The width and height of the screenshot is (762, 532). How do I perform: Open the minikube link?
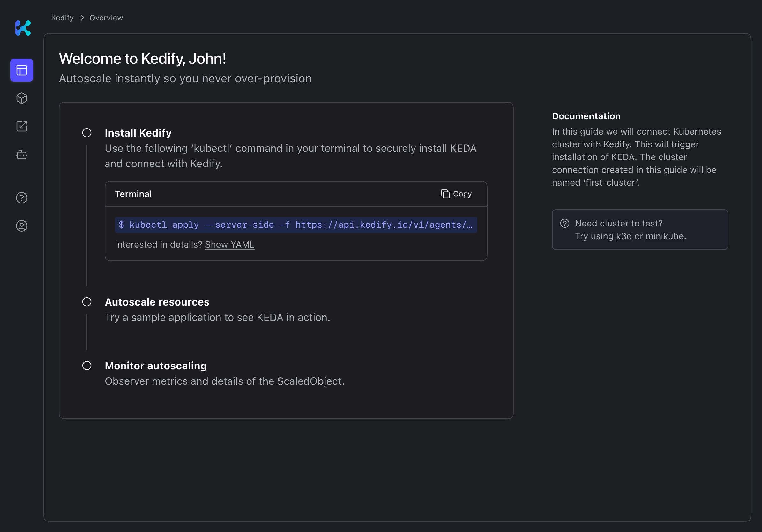(x=664, y=236)
